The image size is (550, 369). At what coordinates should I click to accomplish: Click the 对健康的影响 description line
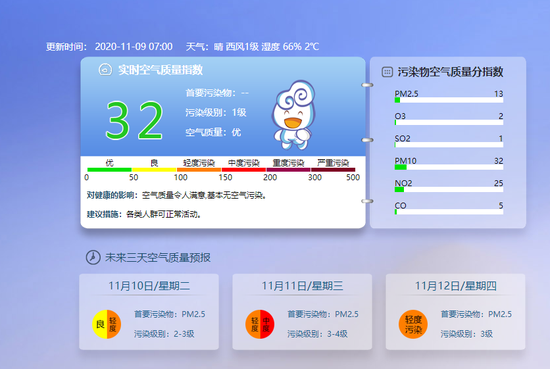(x=176, y=195)
